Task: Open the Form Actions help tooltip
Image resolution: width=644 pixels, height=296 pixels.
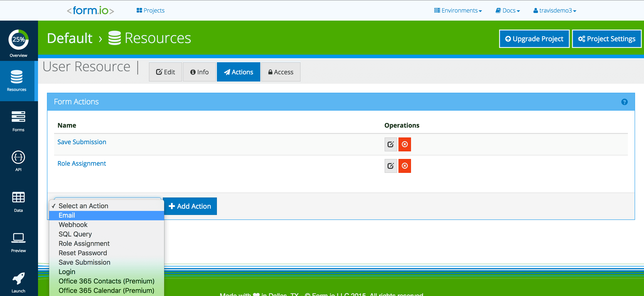Action: tap(624, 102)
